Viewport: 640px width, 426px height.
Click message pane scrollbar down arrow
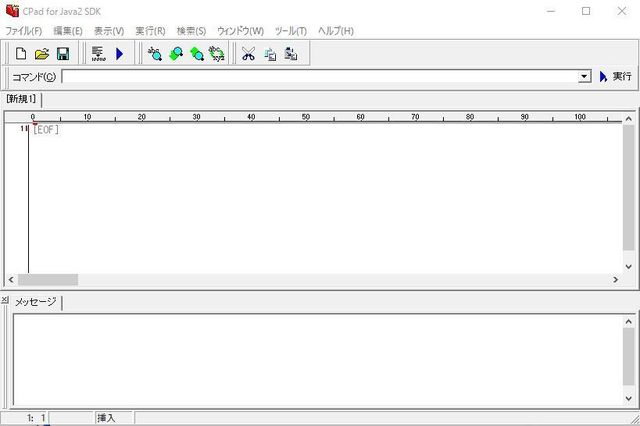coord(628,398)
